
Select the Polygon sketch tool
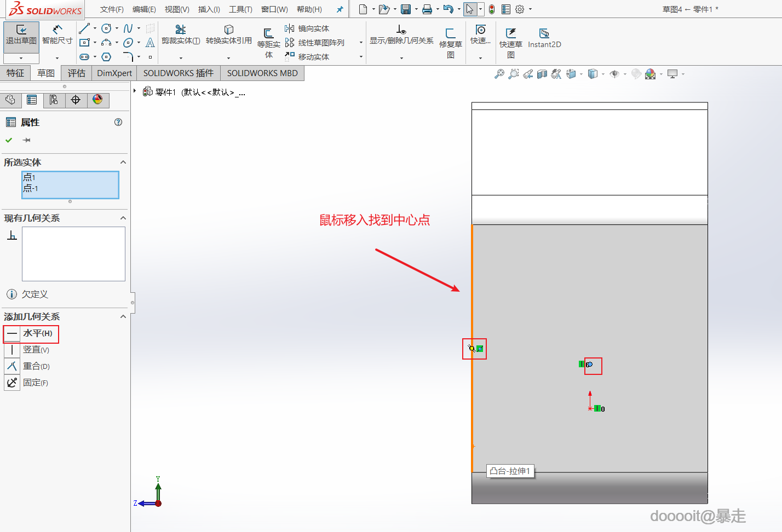[106, 57]
